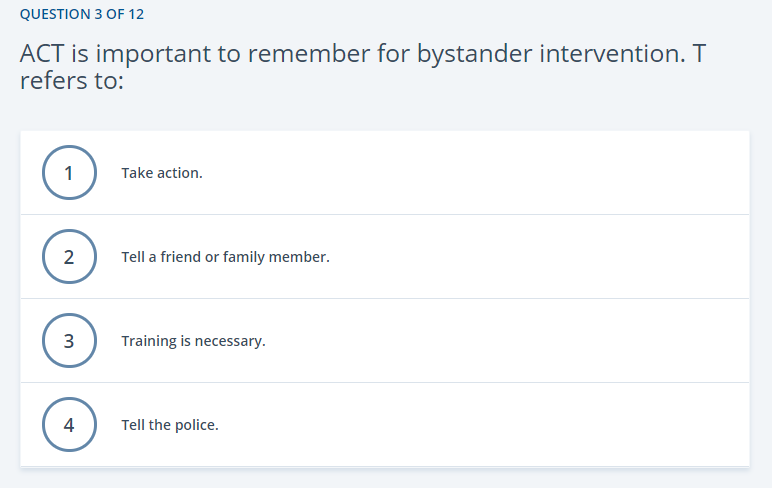This screenshot has width=772, height=488.
Task: Click the 'QUESTION 3 OF 12' label
Action: tap(82, 14)
